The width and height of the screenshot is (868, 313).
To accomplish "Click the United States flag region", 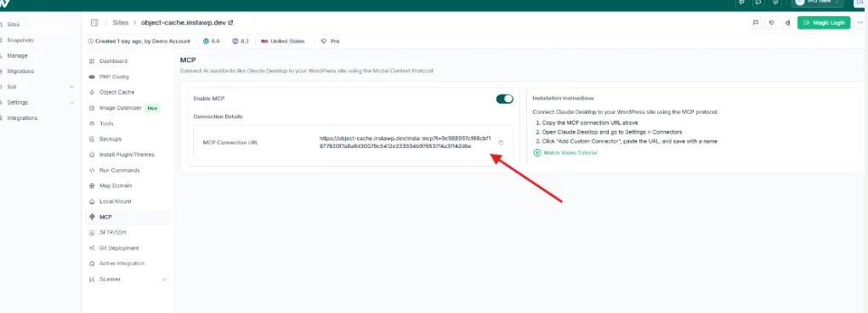I will click(x=283, y=41).
